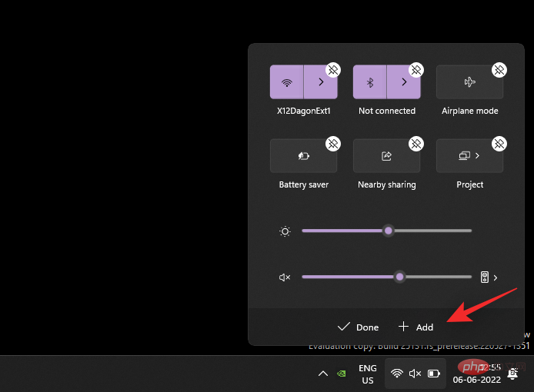Unpin the Nearby sharing tile

(416, 144)
